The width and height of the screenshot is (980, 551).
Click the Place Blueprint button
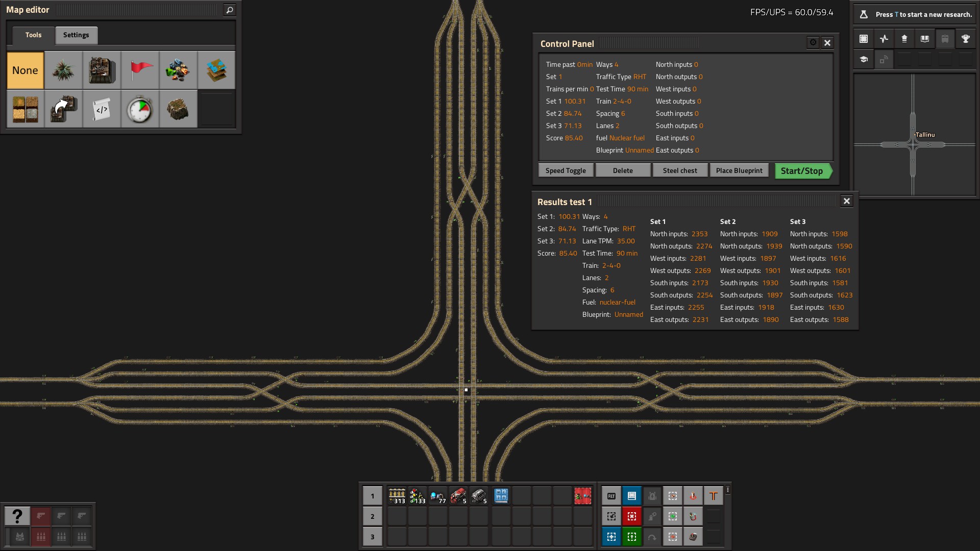pyautogui.click(x=739, y=170)
